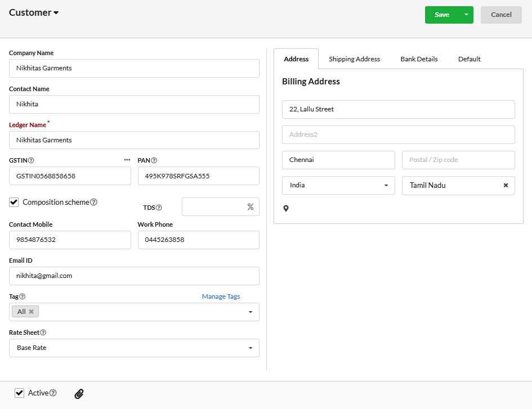Click the TDS percent symbol
The width and height of the screenshot is (532, 409).
tap(251, 207)
